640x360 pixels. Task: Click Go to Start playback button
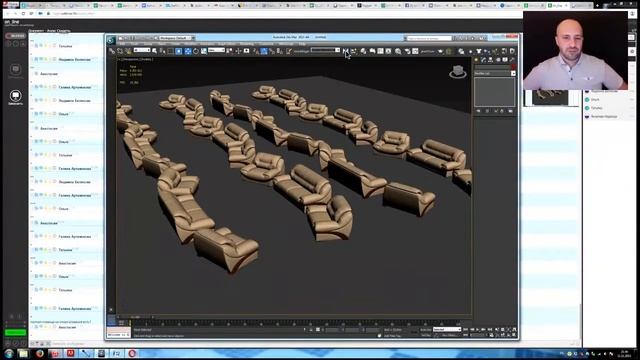pos(465,330)
